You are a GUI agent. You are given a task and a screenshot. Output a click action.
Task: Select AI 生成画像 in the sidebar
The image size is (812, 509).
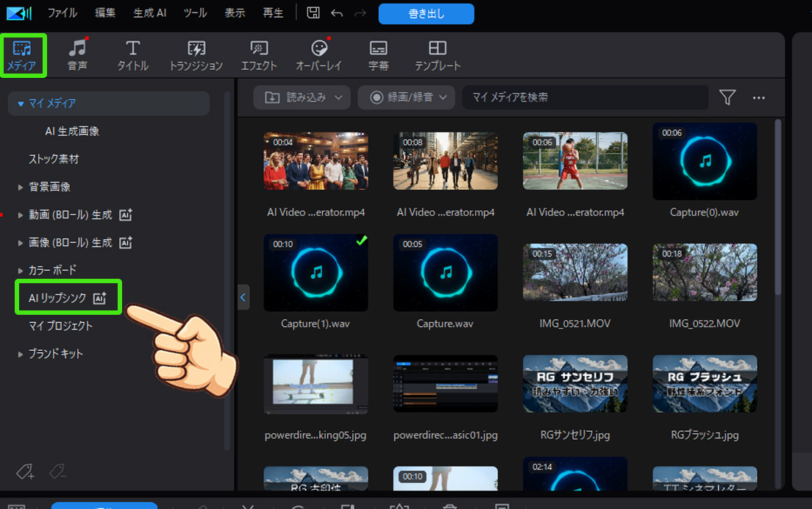point(72,132)
